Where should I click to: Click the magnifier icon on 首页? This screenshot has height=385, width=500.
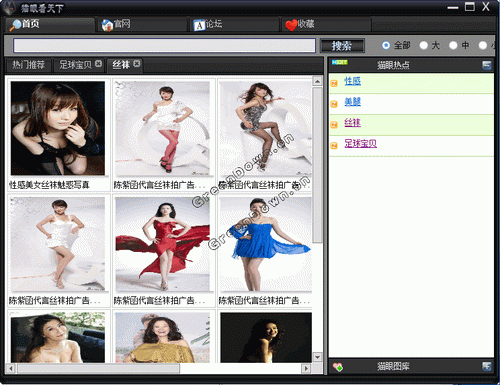click(15, 25)
